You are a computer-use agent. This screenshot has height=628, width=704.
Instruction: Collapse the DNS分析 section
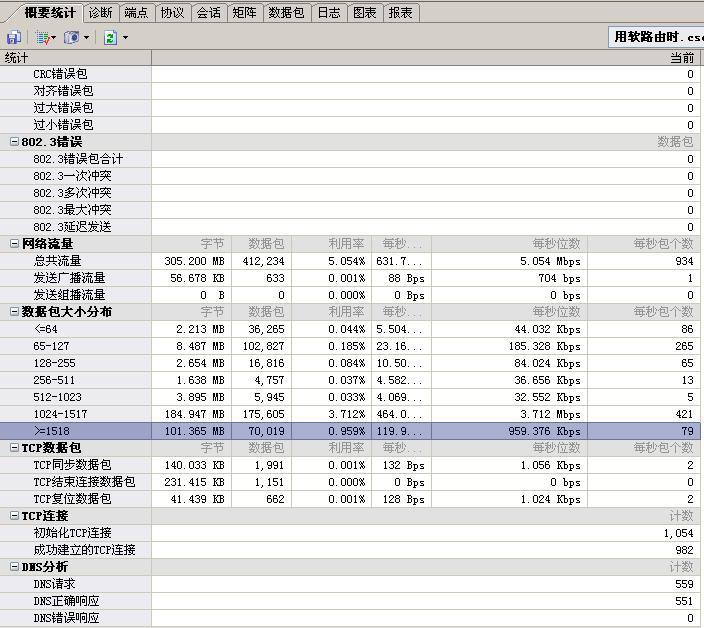(14, 567)
